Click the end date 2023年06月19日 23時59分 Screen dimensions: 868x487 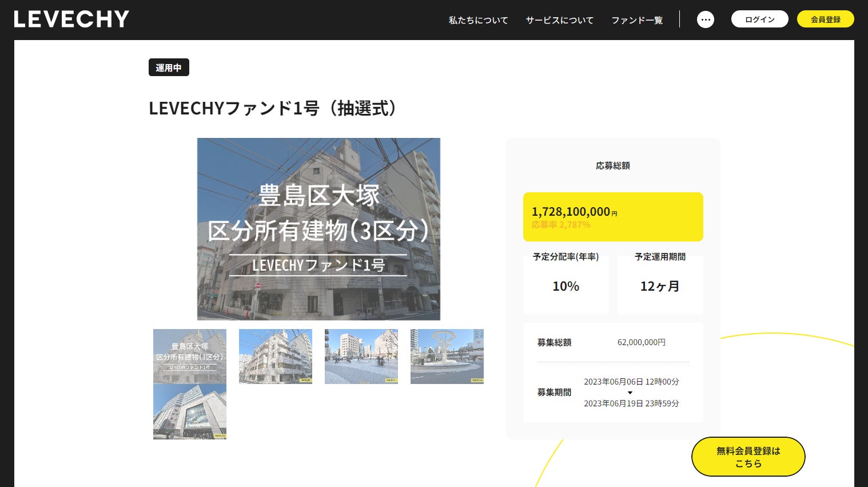(632, 403)
